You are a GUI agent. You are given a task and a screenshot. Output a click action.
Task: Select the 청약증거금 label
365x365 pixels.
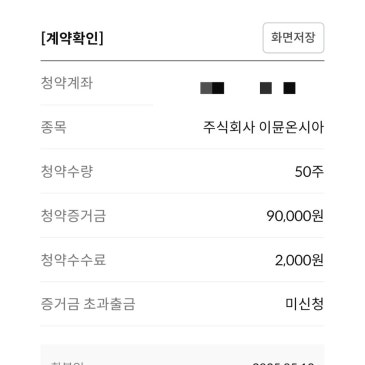tap(73, 216)
